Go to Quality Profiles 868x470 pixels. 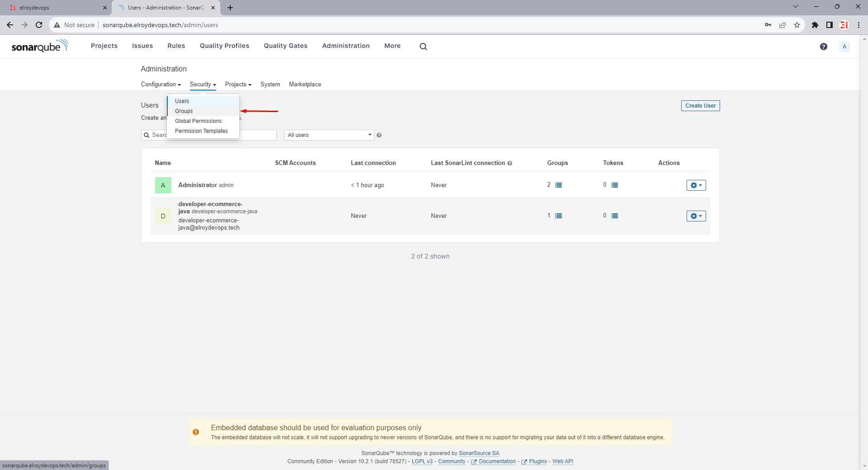(x=224, y=46)
